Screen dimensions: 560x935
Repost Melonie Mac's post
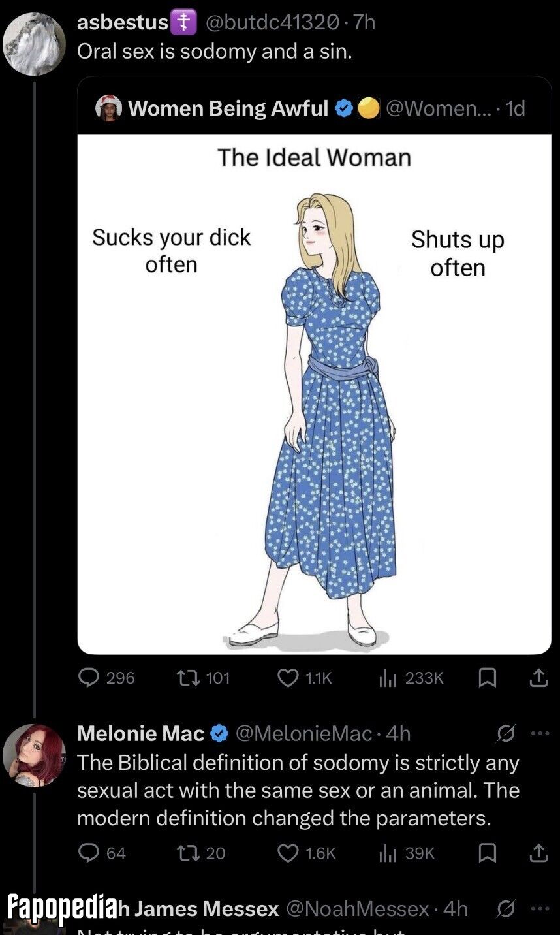tap(201, 853)
